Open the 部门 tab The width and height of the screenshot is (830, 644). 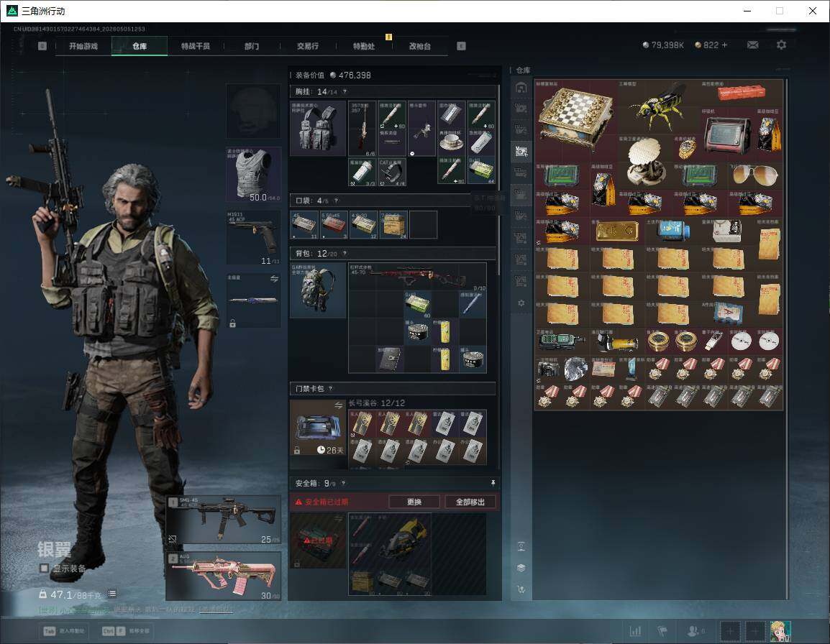[x=252, y=46]
